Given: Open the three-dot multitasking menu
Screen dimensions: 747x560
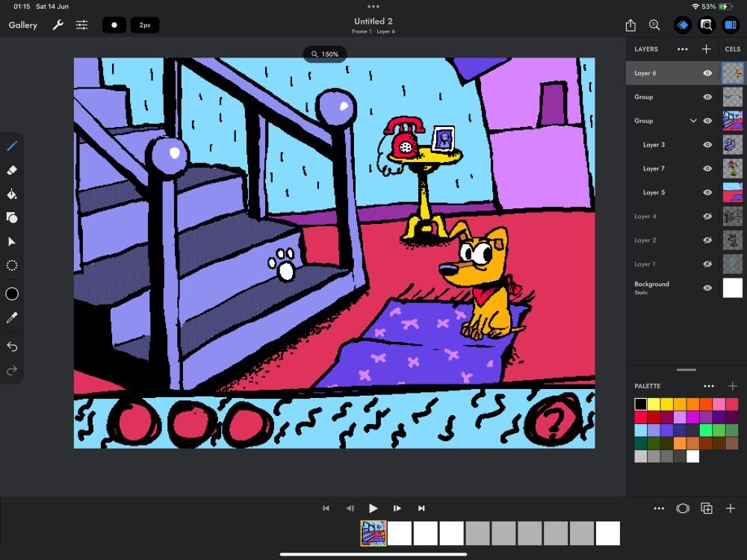Looking at the screenshot, I should [x=373, y=7].
